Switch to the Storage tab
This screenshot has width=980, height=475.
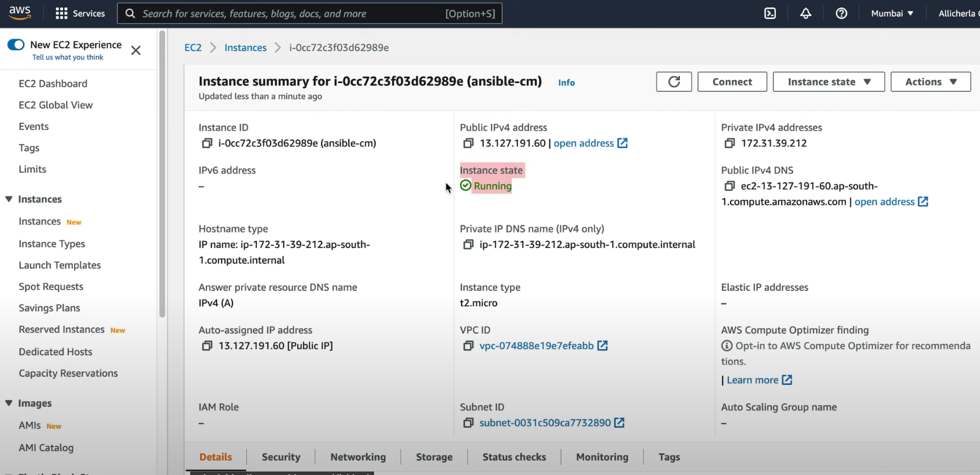coord(434,457)
